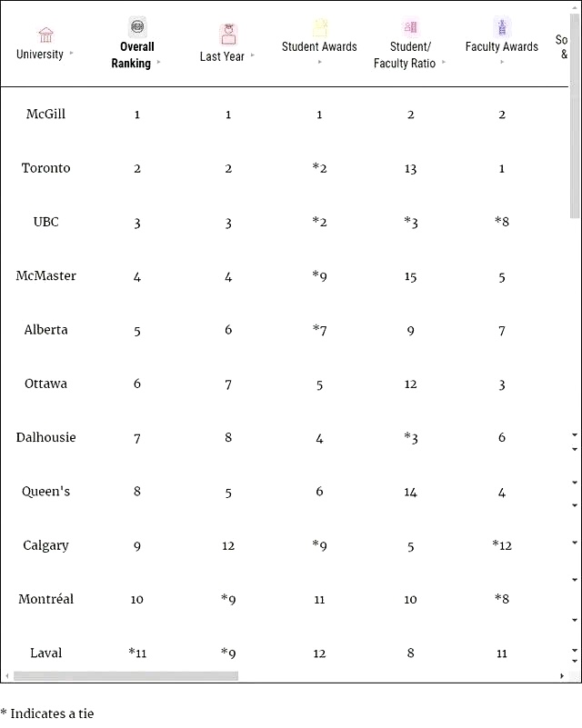Image resolution: width=582 pixels, height=728 pixels.
Task: Click the sort arrow beside Overall Ranking
Action: click(159, 63)
